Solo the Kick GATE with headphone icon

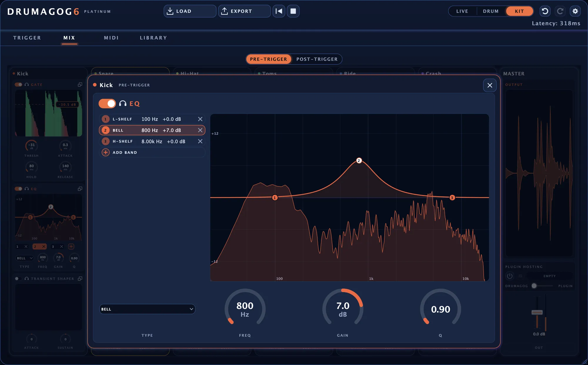pos(27,85)
